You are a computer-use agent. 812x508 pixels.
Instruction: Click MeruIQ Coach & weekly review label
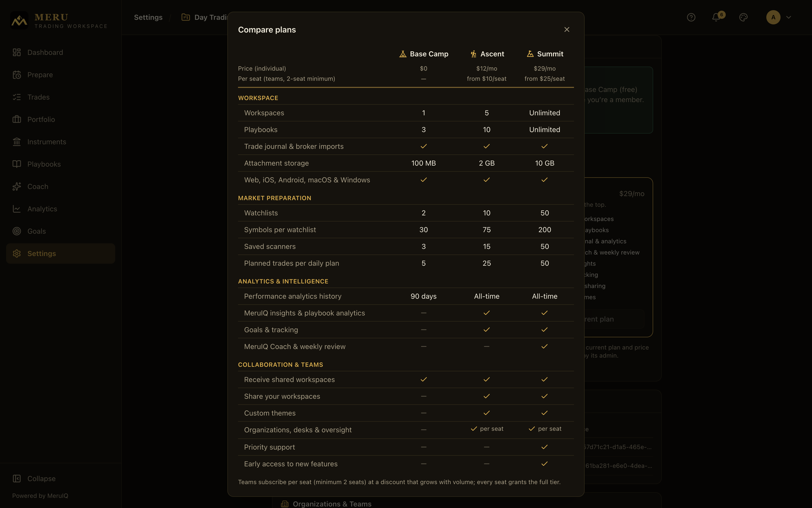295,346
